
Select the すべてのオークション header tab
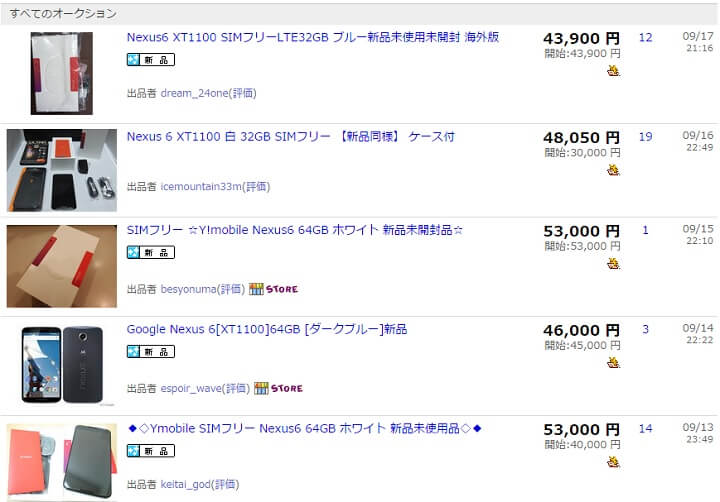(x=63, y=14)
